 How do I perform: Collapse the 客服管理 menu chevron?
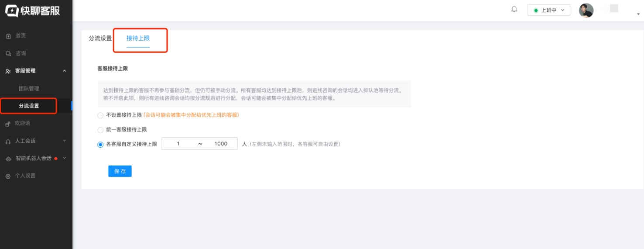point(65,71)
